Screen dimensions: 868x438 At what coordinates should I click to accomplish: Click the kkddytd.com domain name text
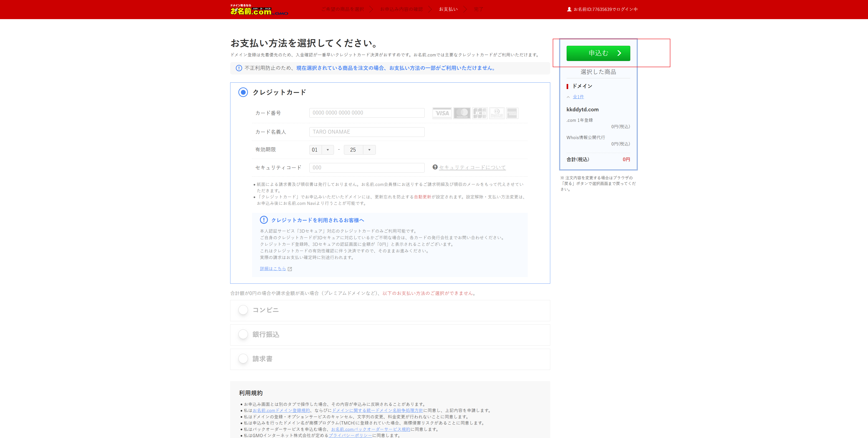pyautogui.click(x=582, y=109)
